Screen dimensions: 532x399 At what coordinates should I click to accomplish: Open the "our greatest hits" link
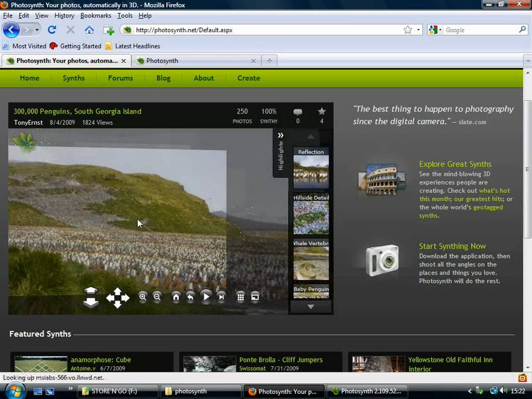click(x=478, y=199)
